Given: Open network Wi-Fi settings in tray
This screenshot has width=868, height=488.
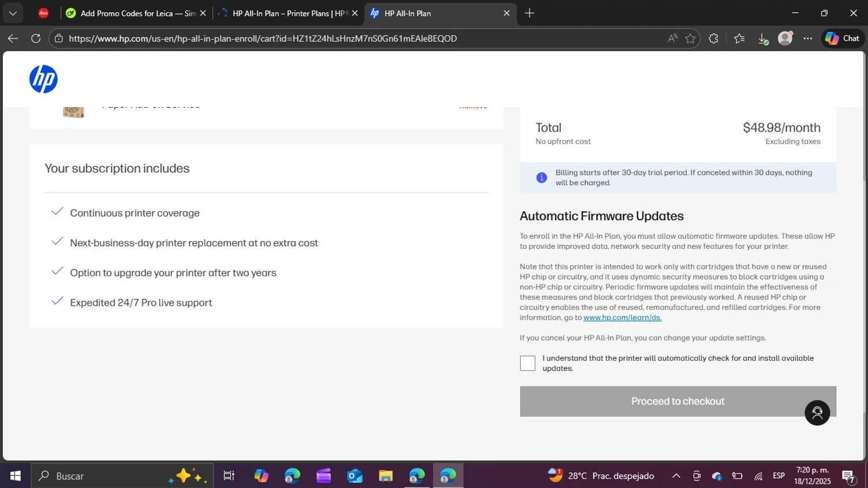Looking at the screenshot, I should click(758, 476).
